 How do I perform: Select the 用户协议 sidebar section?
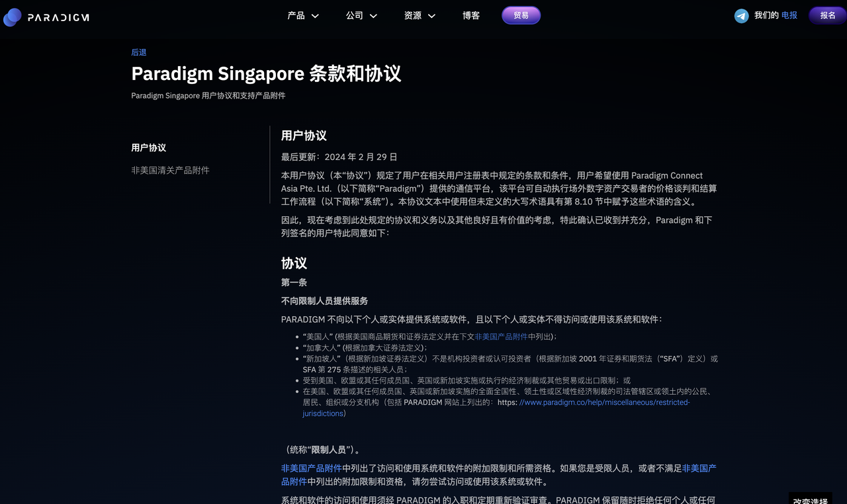tap(148, 147)
